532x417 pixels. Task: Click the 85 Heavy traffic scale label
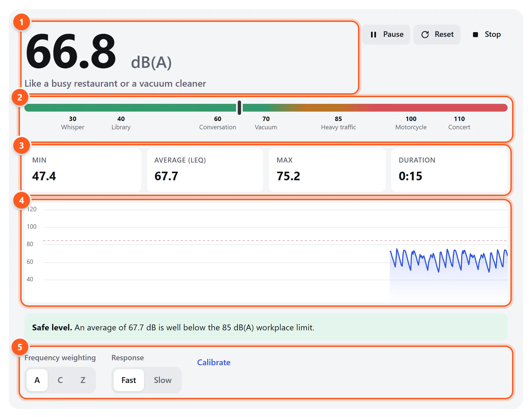338,123
